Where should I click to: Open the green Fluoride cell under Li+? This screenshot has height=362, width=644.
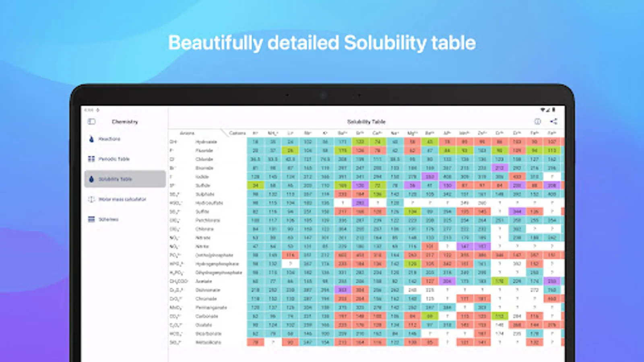click(x=290, y=150)
